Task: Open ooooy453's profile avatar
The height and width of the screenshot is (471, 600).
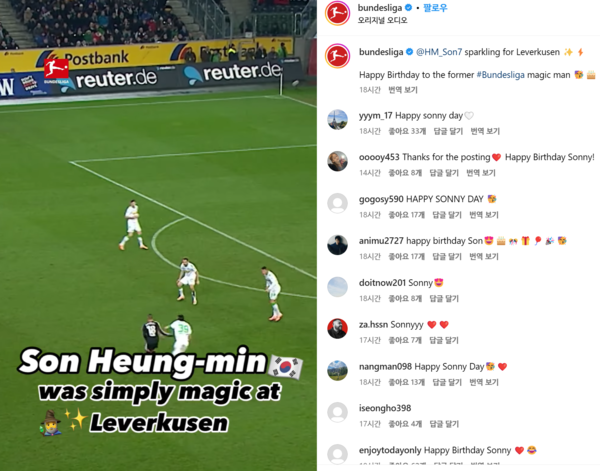Action: coord(337,161)
